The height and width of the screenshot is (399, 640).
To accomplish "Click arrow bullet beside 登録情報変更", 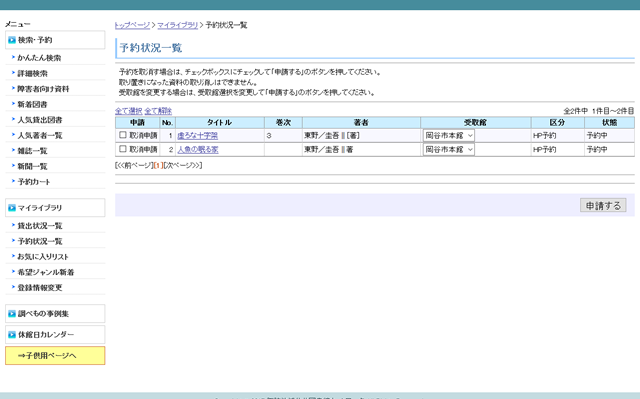I will [13, 287].
